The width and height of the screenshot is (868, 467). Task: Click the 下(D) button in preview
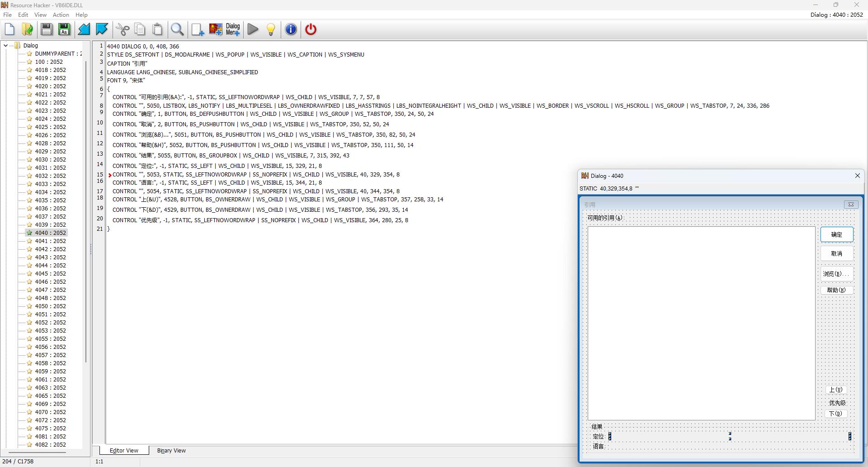836,414
